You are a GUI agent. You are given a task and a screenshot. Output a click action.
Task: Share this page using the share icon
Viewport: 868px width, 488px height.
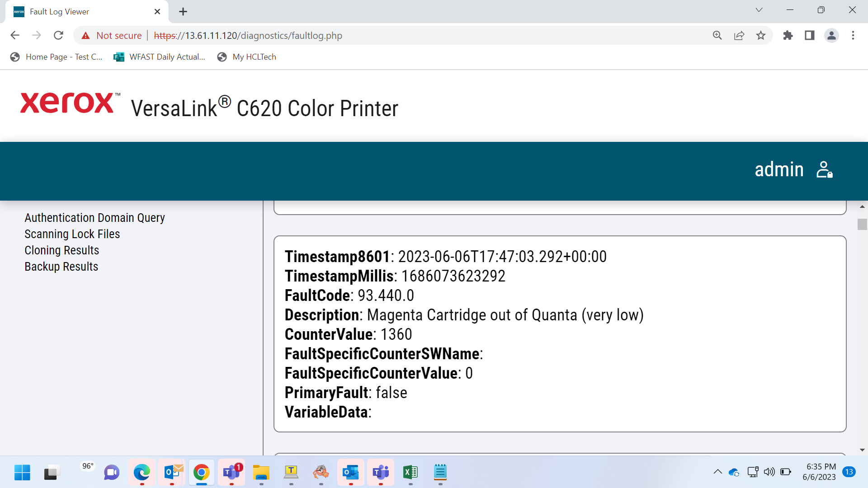[x=739, y=35]
